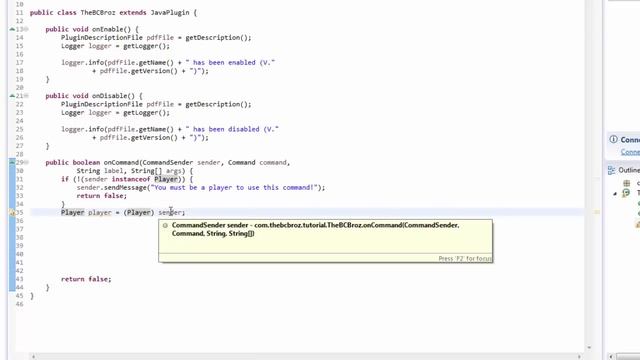This screenshot has width=640, height=360.
Task: Click 'return false;' on line 43
Action: 86,279
